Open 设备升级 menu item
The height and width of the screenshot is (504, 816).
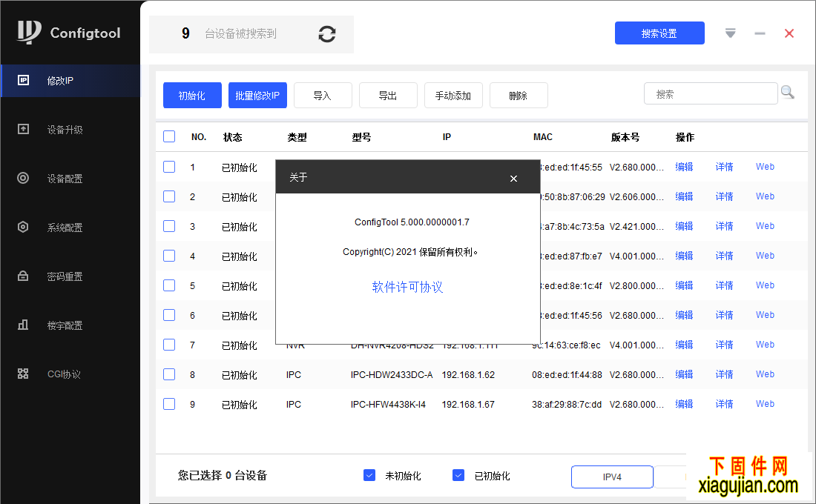click(70, 130)
